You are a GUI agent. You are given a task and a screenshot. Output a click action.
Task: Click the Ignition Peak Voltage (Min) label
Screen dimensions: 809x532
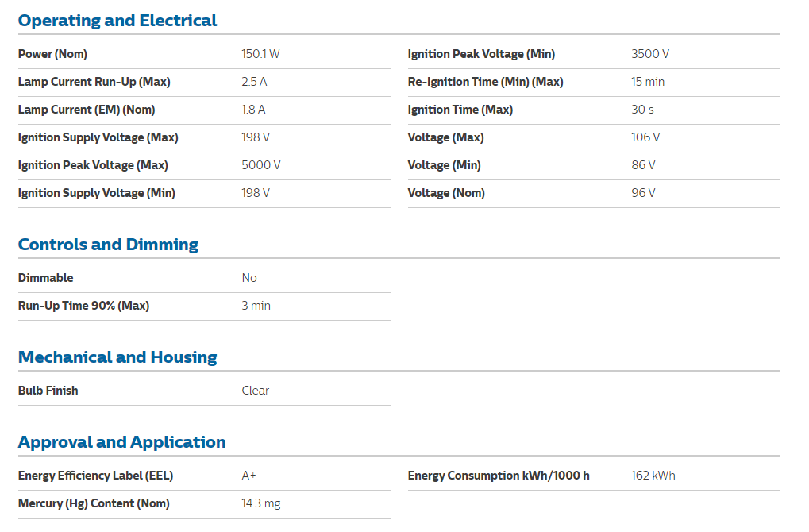point(481,54)
